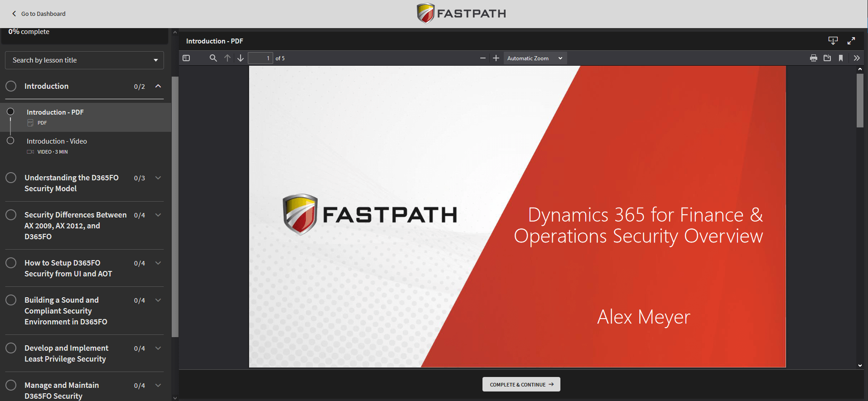Screen dimensions: 868x401
Task: Expand Develop and Implement Least Privilege chevron
Action: 158,348
